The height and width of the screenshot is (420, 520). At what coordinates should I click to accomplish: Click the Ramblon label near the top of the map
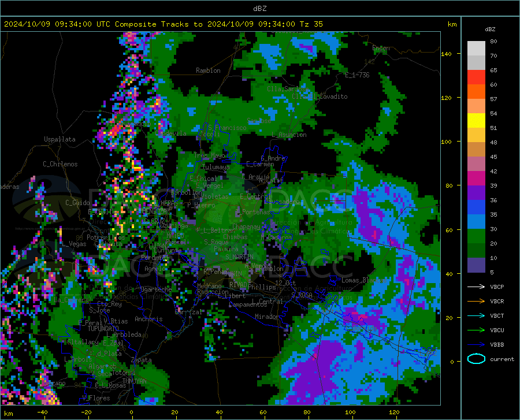pos(208,70)
